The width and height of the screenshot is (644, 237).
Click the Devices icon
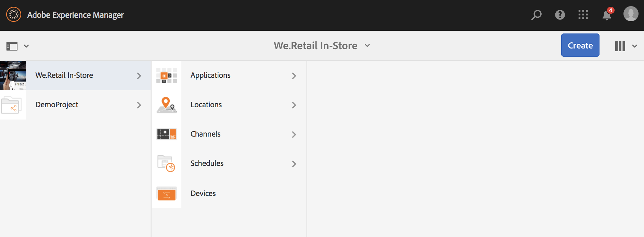point(167,194)
